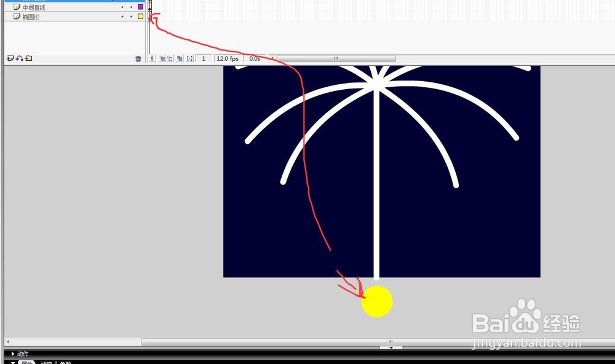Click the current frame number field
615x364 pixels.
tap(204, 58)
